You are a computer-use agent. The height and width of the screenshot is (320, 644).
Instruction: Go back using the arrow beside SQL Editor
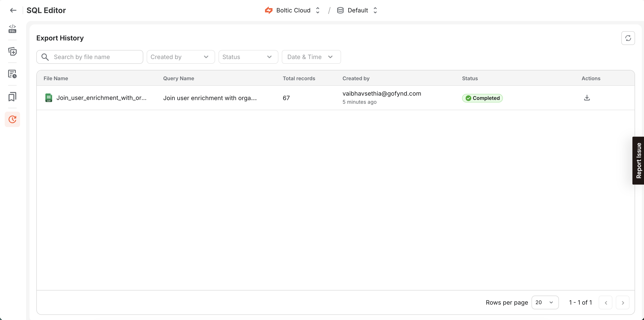[x=13, y=10]
